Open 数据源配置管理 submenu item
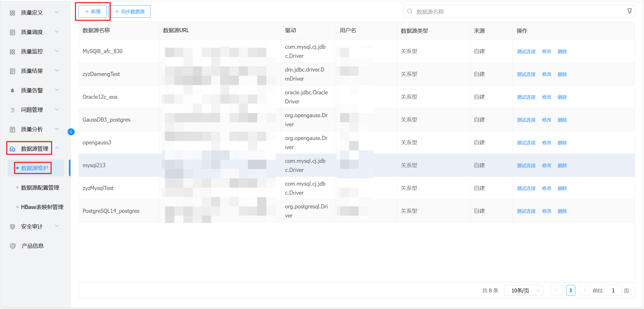 point(40,188)
